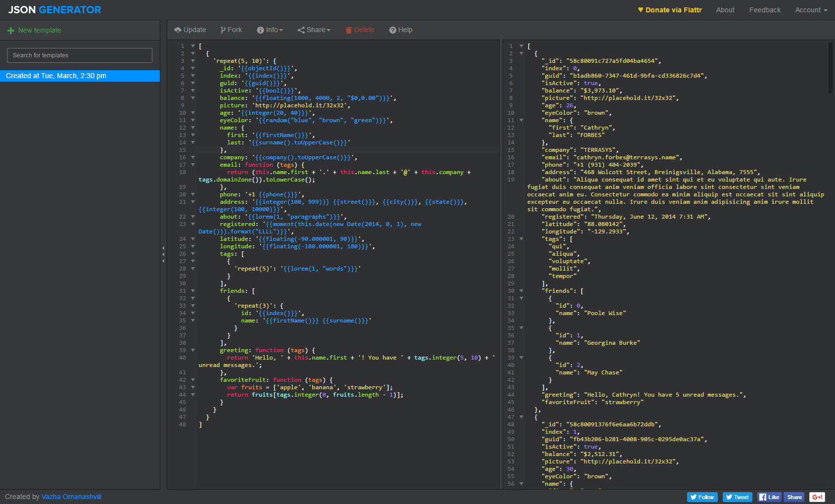This screenshot has width=835, height=504.
Task: Open the Feedback page
Action: tap(765, 10)
